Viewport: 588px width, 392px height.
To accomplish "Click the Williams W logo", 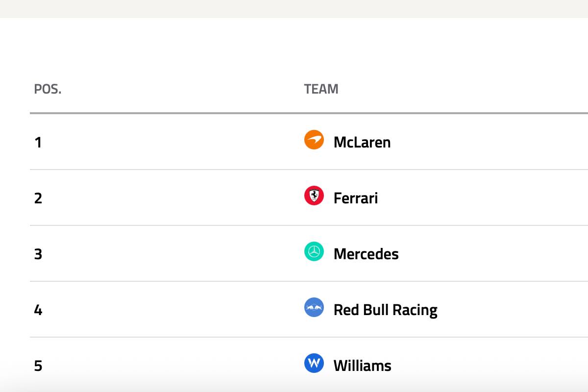I will tap(314, 363).
